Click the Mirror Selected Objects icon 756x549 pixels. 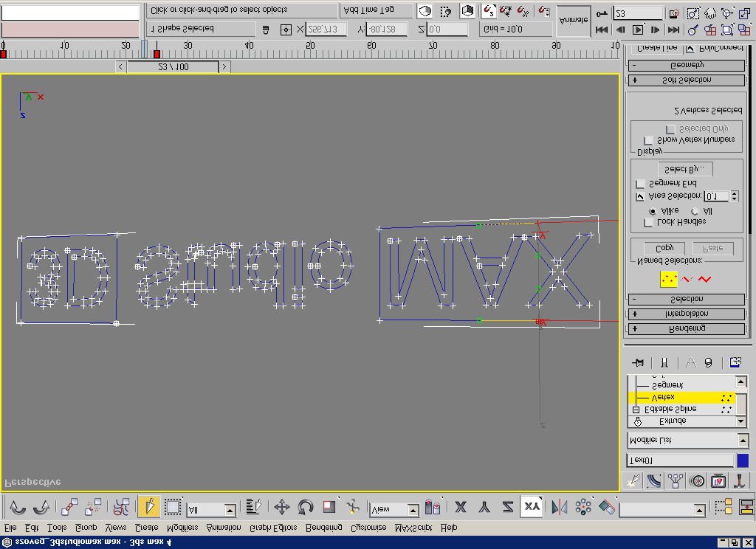[x=560, y=507]
